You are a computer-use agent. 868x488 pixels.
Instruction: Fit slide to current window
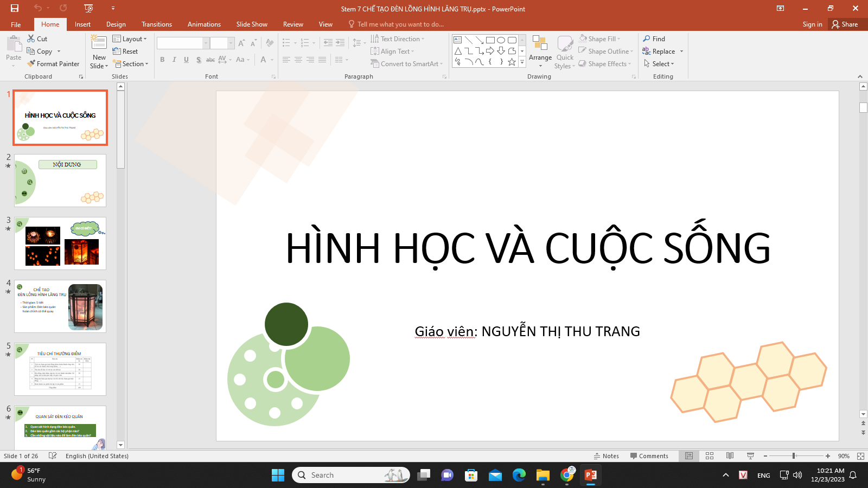tap(860, 456)
